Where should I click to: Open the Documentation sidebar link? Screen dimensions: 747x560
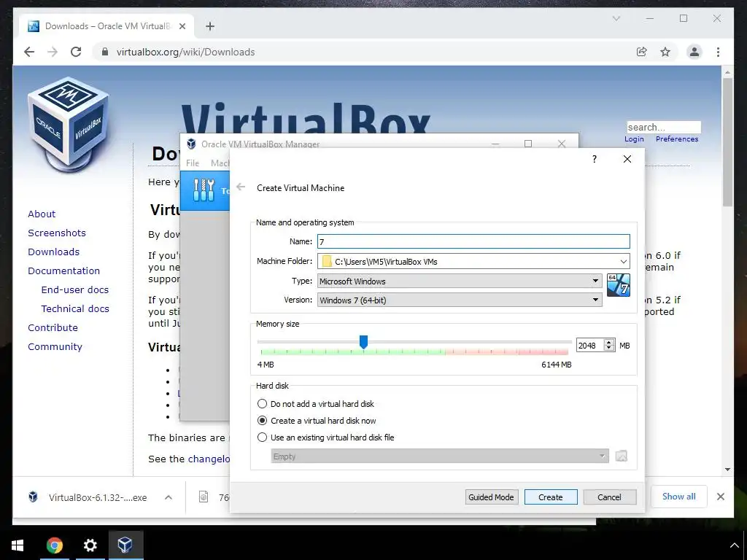tap(64, 271)
